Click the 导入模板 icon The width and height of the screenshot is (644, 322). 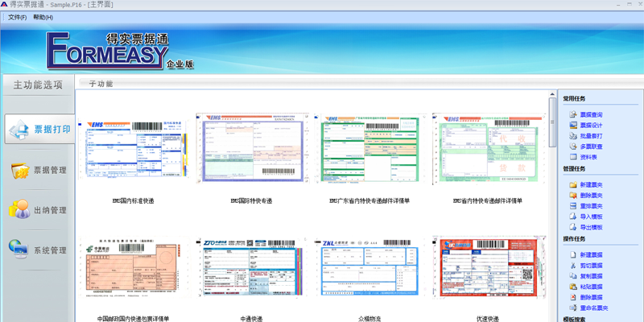(573, 217)
